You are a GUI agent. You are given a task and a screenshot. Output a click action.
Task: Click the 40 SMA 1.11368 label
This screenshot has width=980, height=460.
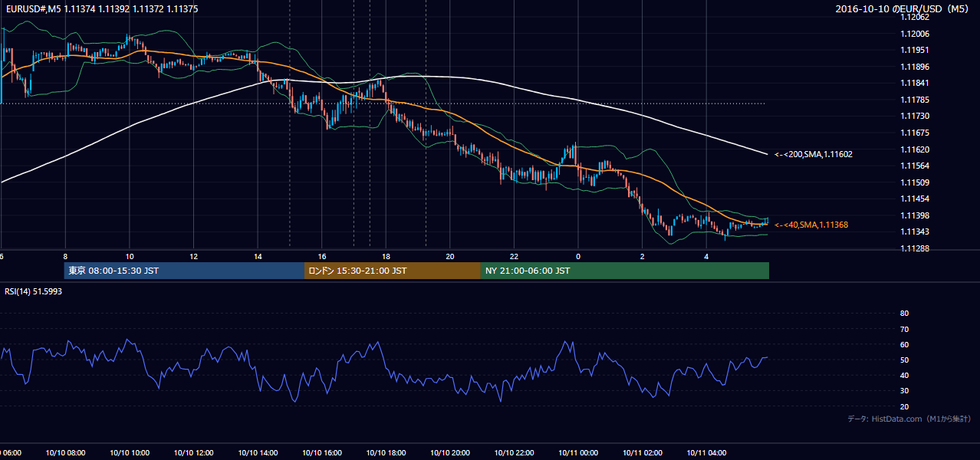(x=811, y=225)
